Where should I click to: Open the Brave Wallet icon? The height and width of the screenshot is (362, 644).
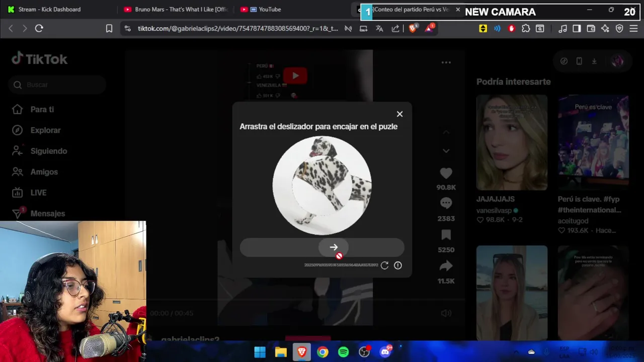(591, 29)
